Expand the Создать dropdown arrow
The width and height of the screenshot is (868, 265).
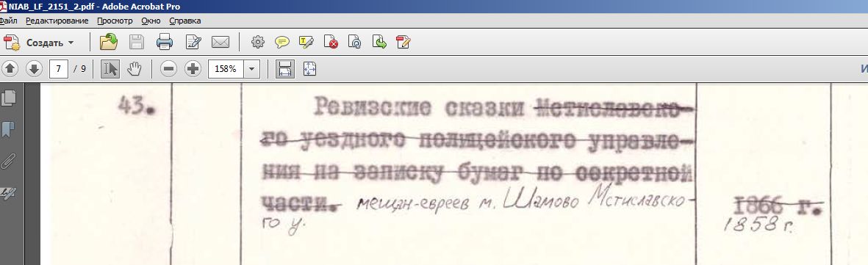(x=71, y=43)
